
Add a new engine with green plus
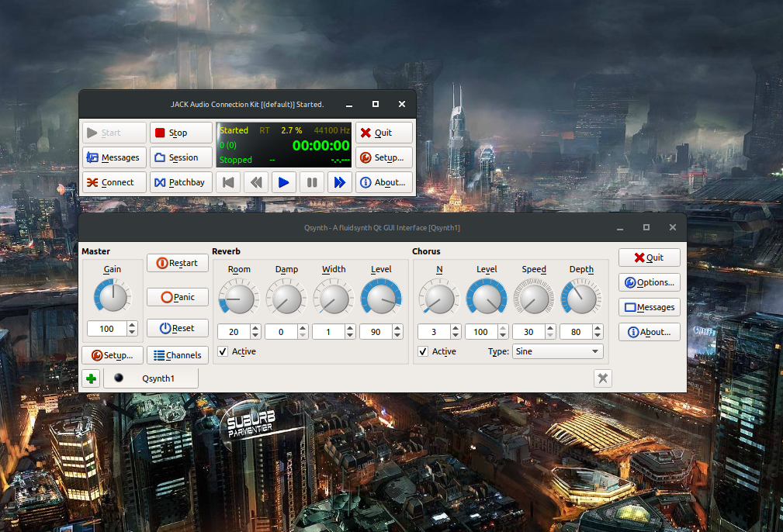coord(91,378)
